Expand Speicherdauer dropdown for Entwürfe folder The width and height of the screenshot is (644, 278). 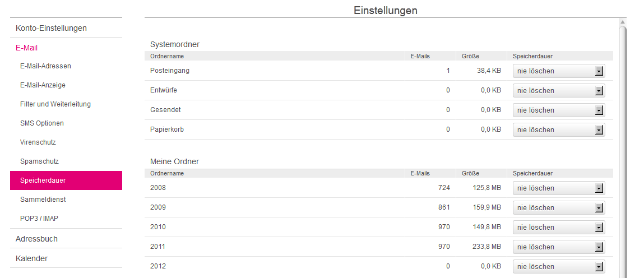point(559,91)
